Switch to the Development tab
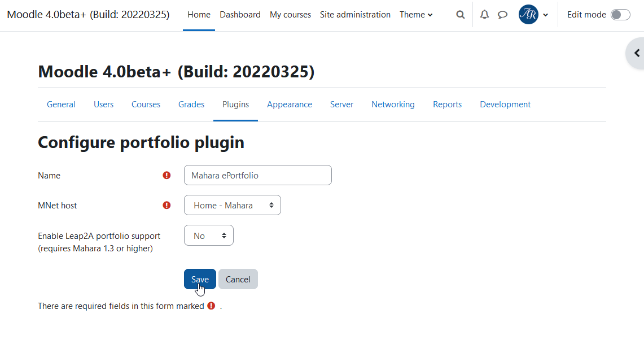Screen dimensions: 644x340 click(505, 104)
